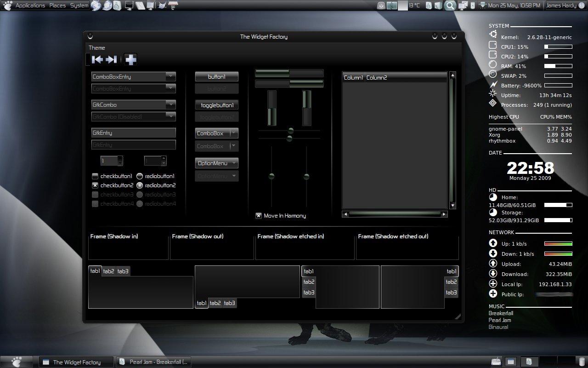The width and height of the screenshot is (588, 368).
Task: Click the spin button arrows on value 1
Action: pos(120,161)
